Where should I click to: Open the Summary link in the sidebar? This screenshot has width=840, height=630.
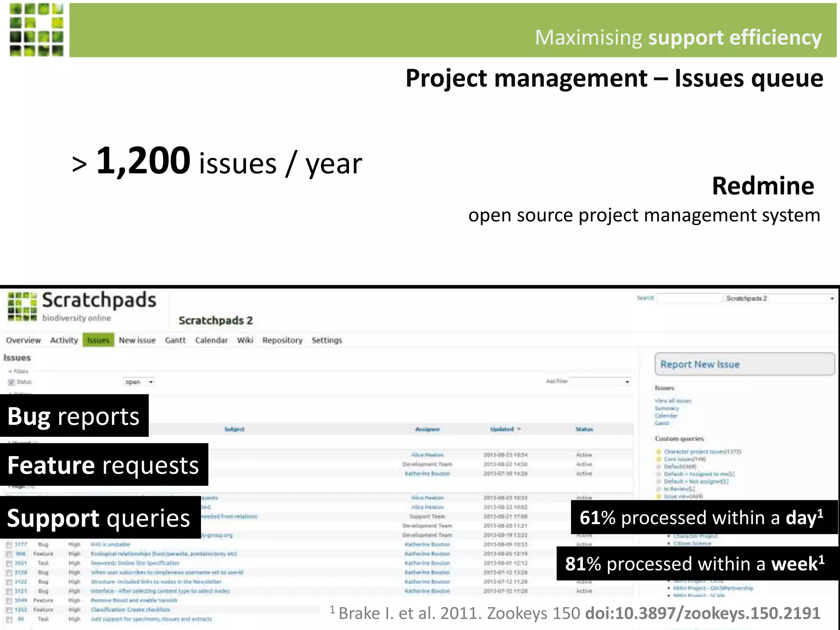click(667, 408)
